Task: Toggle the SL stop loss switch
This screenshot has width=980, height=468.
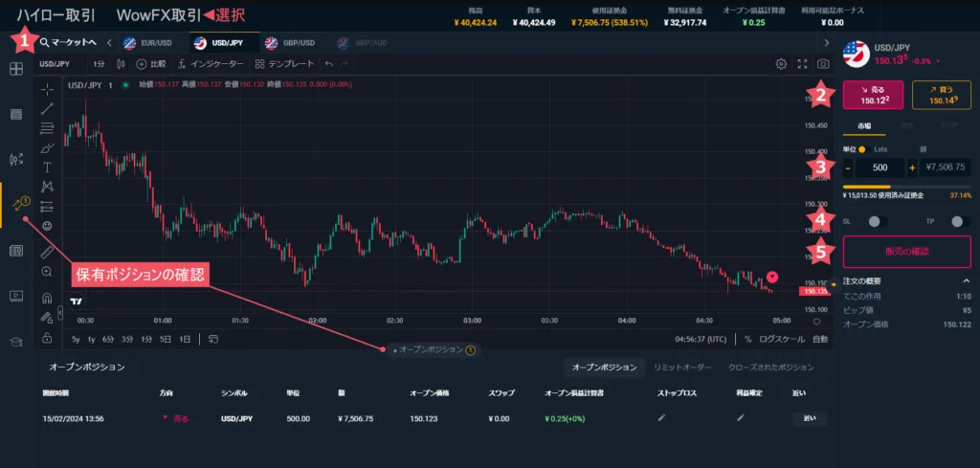Action: pyautogui.click(x=878, y=221)
